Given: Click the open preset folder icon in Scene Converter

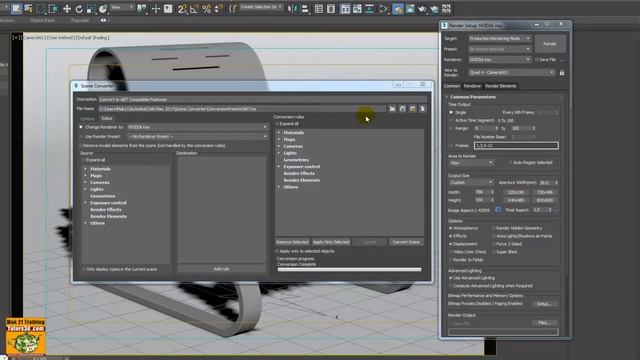Looking at the screenshot, I should [392, 109].
